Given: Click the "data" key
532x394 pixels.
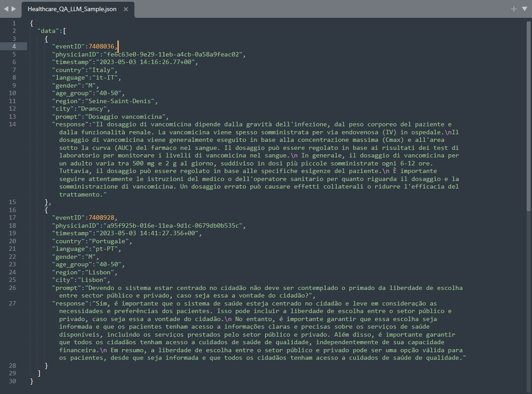Looking at the screenshot, I should [x=48, y=31].
